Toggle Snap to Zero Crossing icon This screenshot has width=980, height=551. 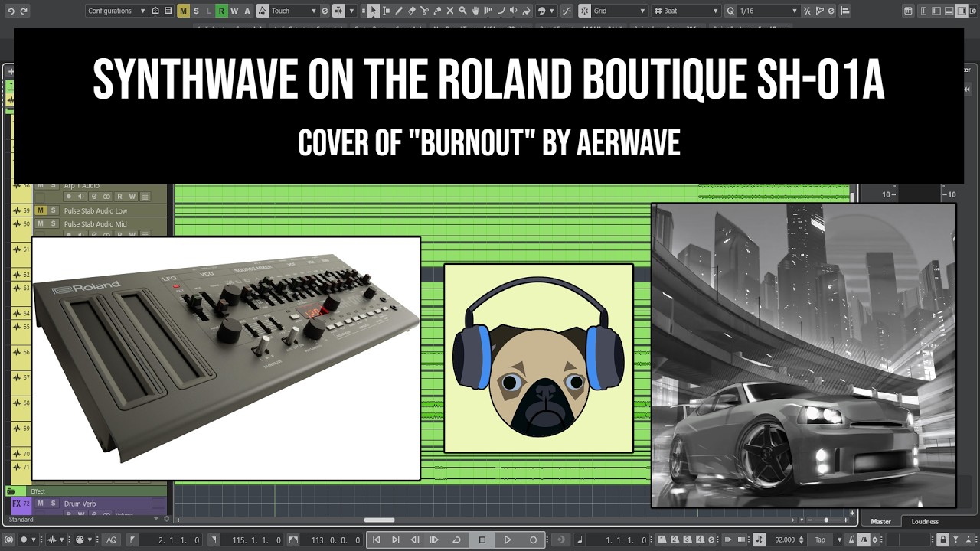(567, 11)
